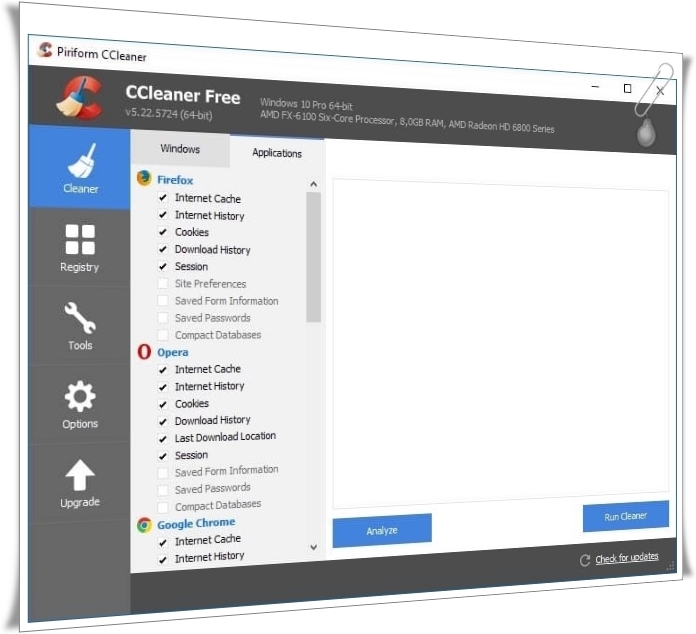
Task: Click the CCleaner title bar icon
Action: point(45,50)
